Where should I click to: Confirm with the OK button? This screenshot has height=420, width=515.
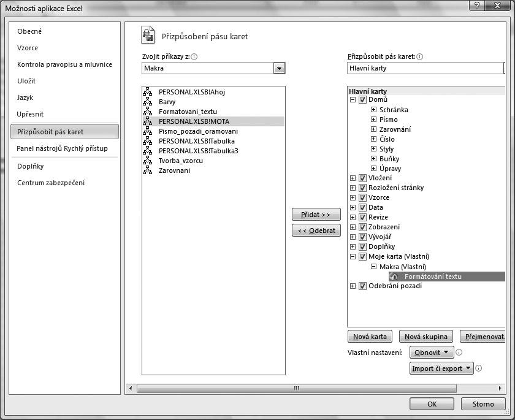point(432,404)
